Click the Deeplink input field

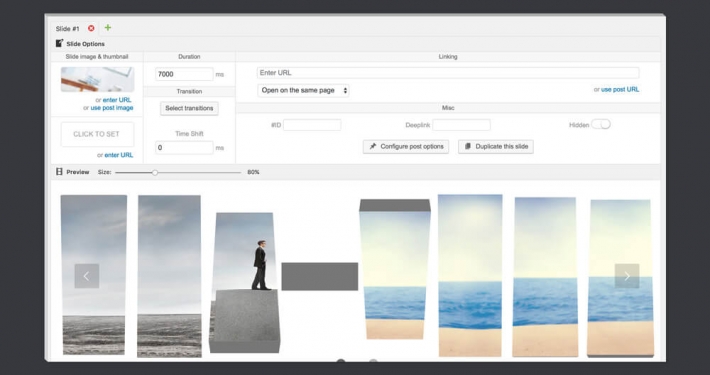(461, 125)
